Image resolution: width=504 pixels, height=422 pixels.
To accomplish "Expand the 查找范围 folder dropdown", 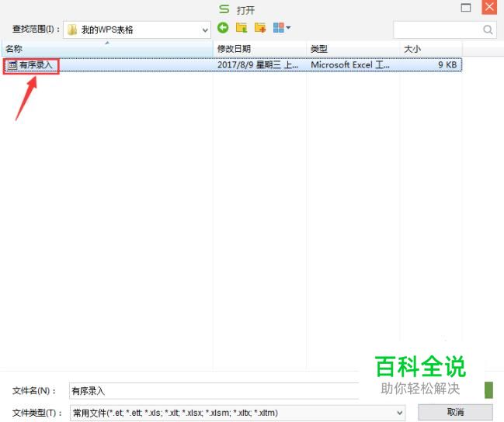I will coord(205,30).
